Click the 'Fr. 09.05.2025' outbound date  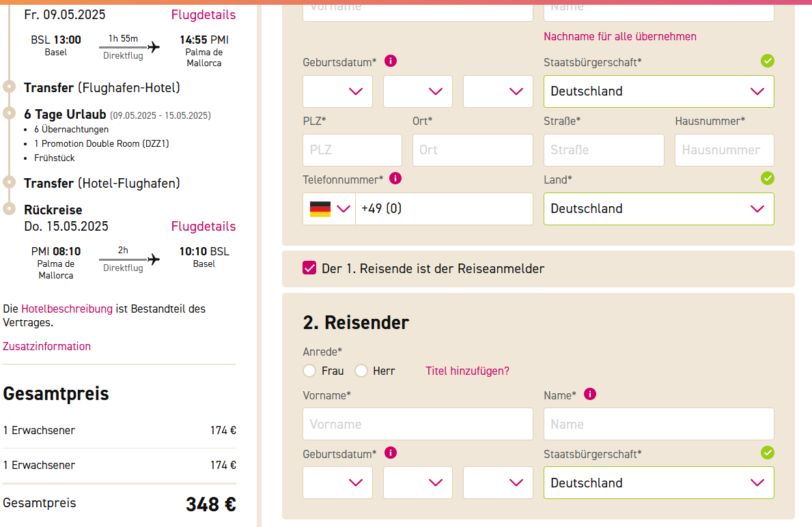tap(65, 14)
